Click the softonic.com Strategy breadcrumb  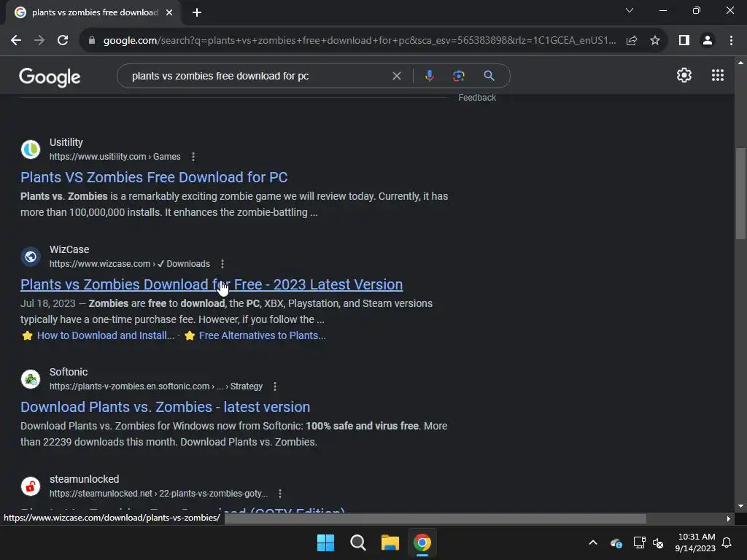click(x=156, y=386)
